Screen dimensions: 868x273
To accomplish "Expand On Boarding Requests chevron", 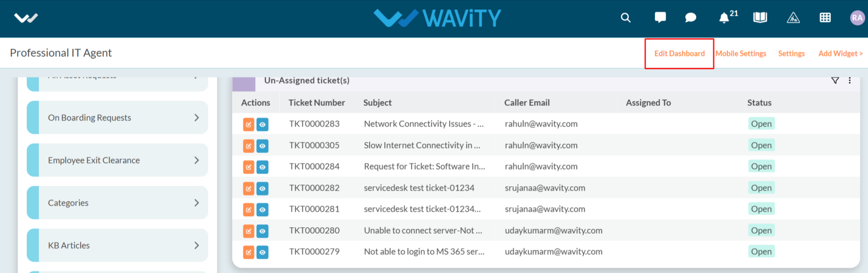I will [197, 117].
